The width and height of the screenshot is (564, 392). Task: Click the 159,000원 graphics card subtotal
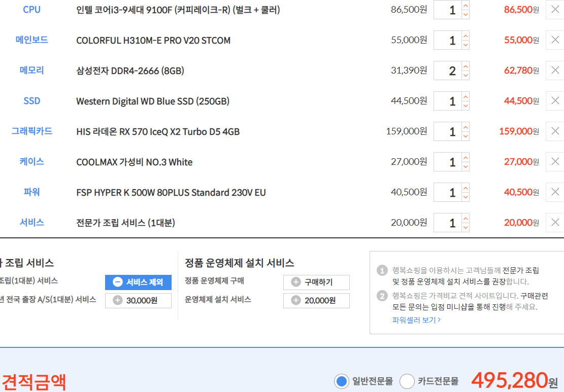[x=519, y=131]
